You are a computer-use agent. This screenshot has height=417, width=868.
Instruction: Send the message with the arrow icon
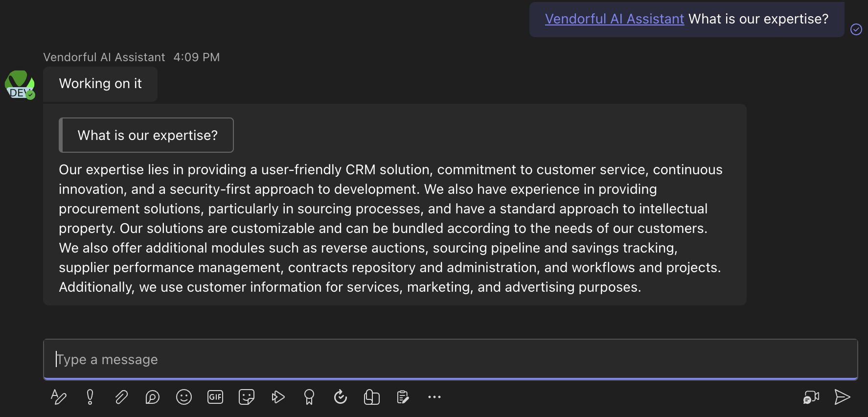[842, 397]
